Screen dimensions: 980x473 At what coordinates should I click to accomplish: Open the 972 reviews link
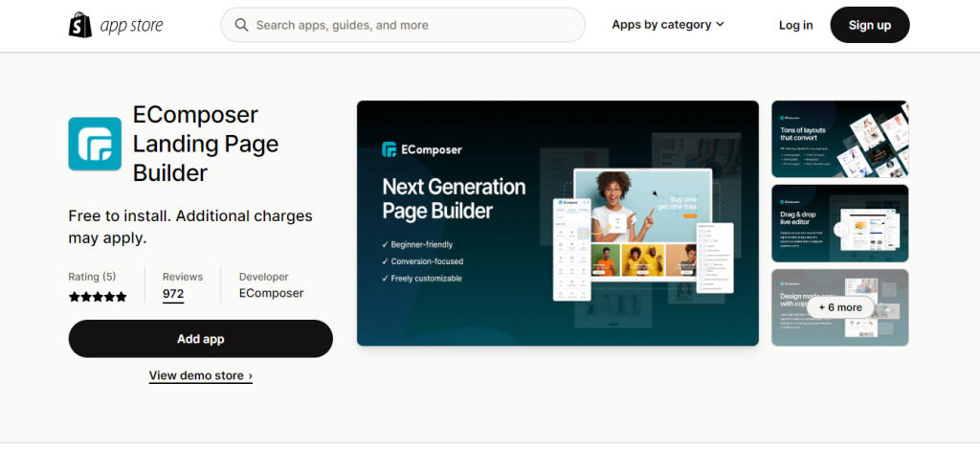coord(173,293)
